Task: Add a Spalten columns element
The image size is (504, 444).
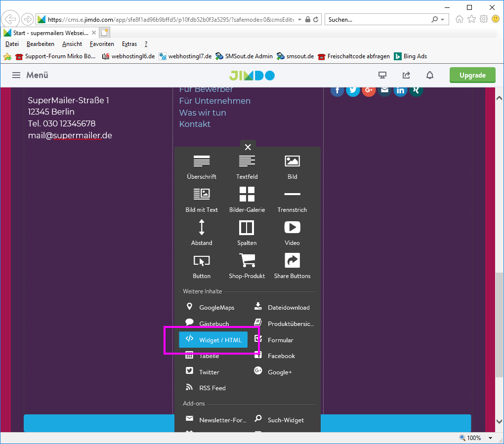Action: 247,233
